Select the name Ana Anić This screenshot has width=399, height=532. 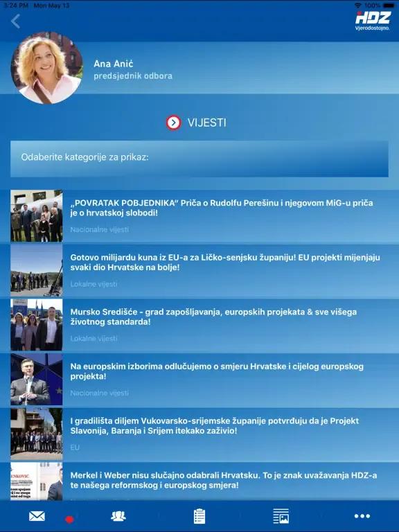(x=114, y=64)
